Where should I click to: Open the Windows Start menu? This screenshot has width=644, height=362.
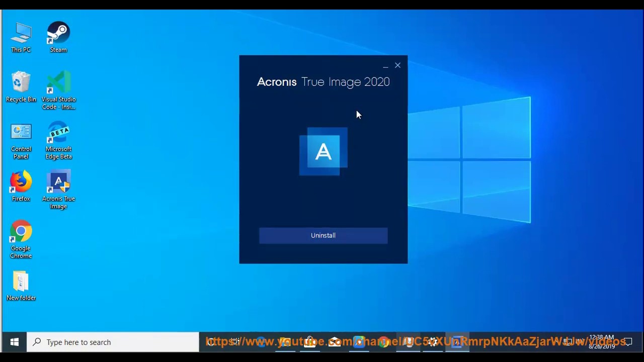point(14,342)
